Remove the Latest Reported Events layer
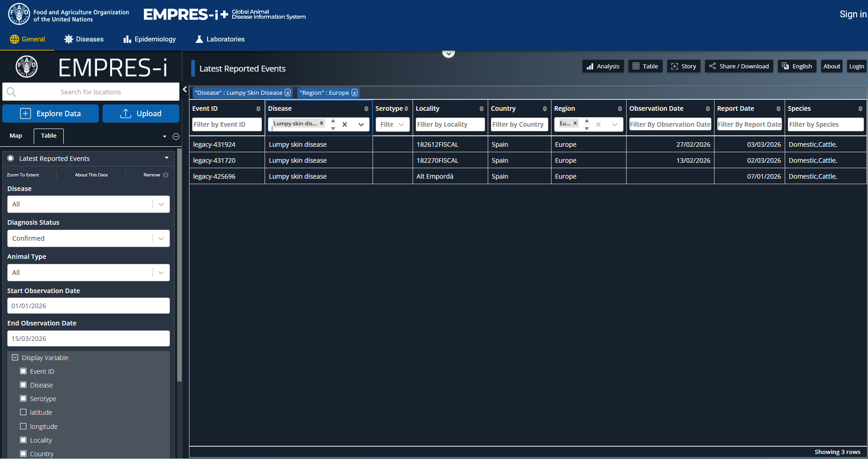 156,175
